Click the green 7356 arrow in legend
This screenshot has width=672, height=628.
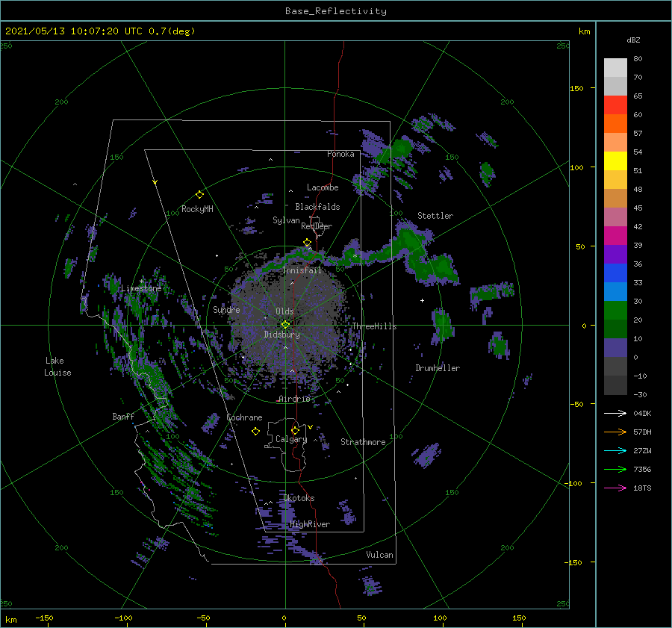click(615, 470)
